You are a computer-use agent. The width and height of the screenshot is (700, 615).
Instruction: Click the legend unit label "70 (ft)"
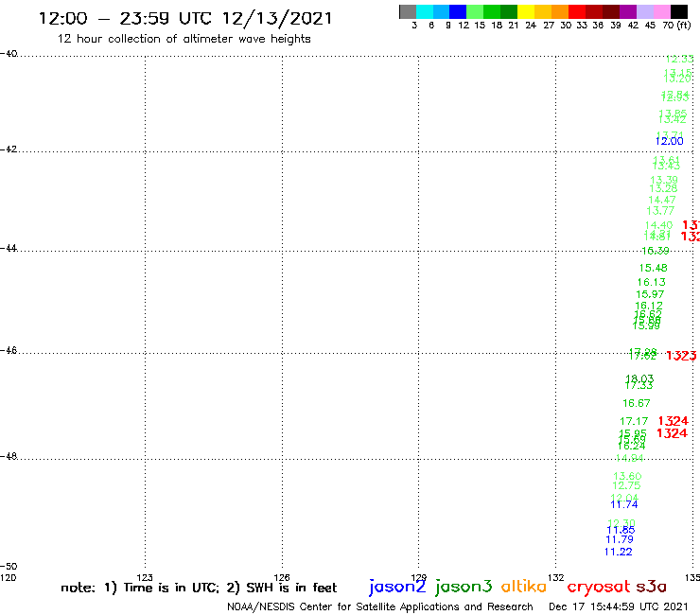click(676, 26)
